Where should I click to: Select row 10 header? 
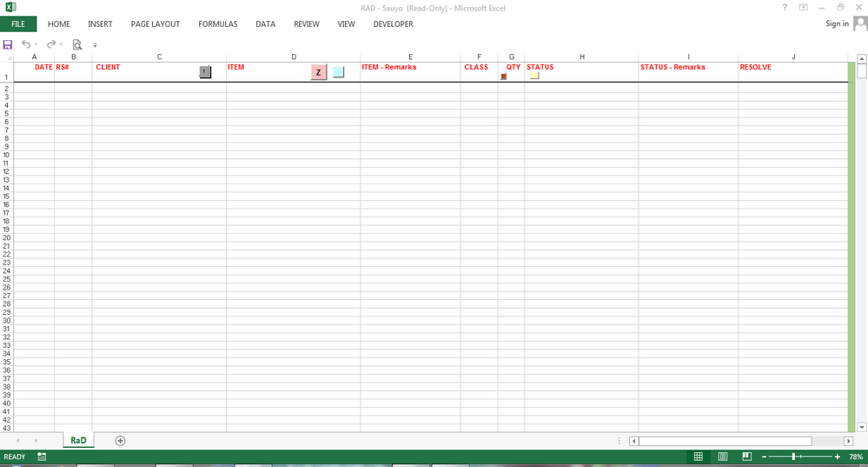[7, 155]
